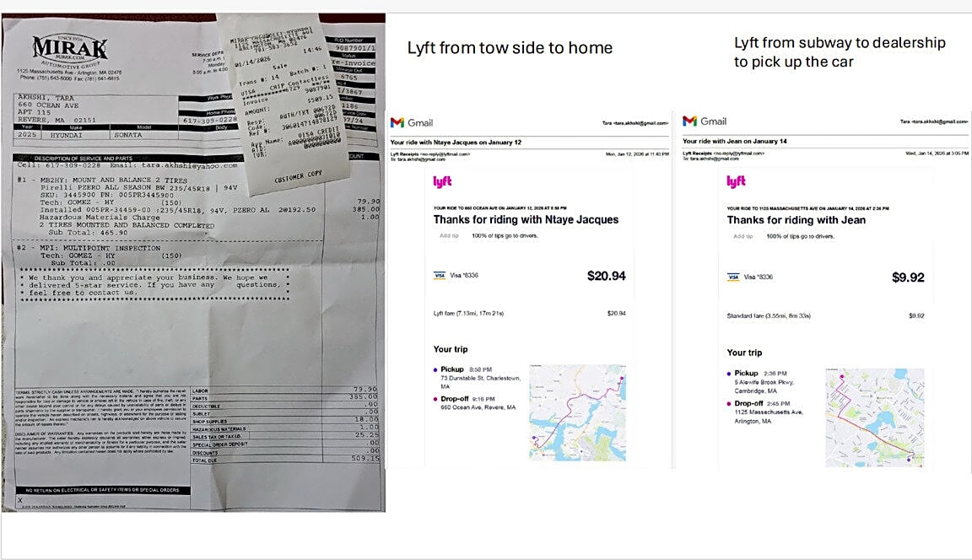Click the Mirak Automotive Group logo
Image resolution: width=972 pixels, height=560 pixels.
point(69,50)
